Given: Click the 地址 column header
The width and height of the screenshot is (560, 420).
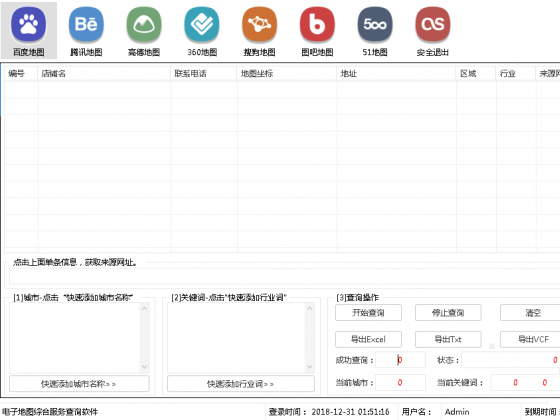Looking at the screenshot, I should click(396, 74).
